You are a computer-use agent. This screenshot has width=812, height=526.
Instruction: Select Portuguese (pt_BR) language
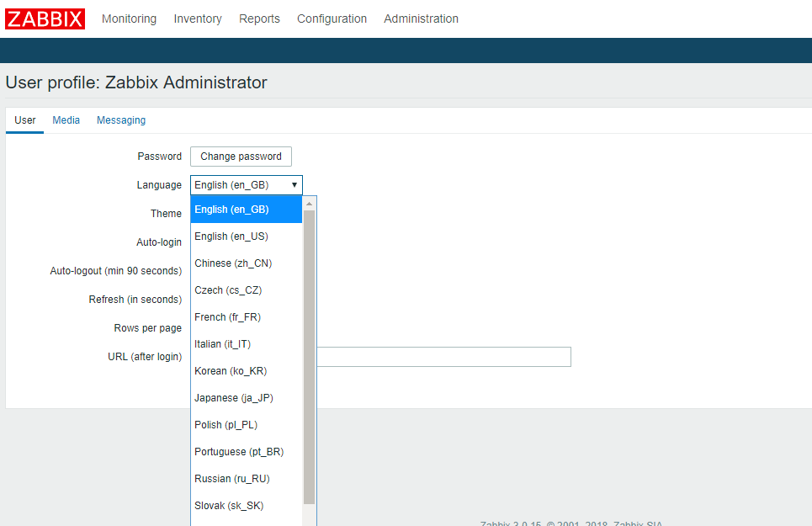point(247,451)
